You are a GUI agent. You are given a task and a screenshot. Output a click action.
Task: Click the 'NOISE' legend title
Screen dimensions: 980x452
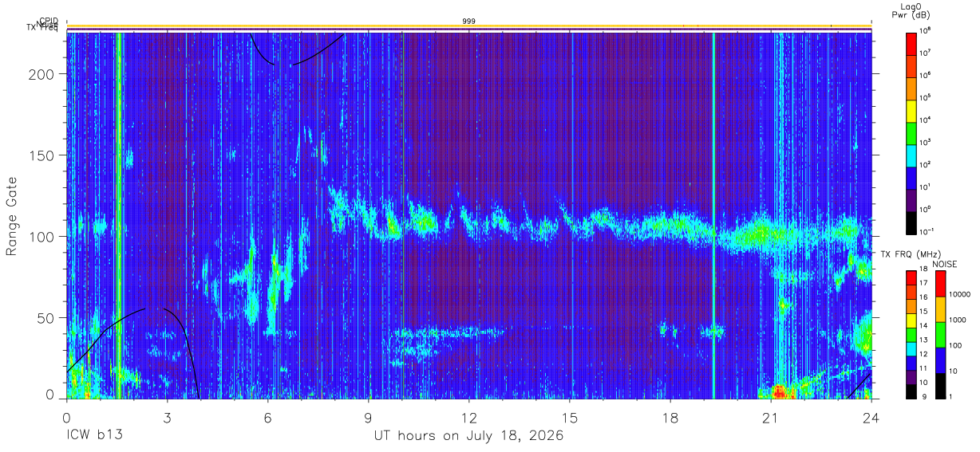click(x=945, y=264)
